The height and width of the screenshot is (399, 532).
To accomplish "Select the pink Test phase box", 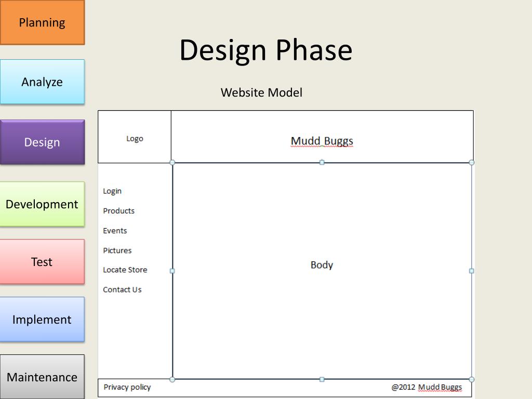I will [x=43, y=262].
